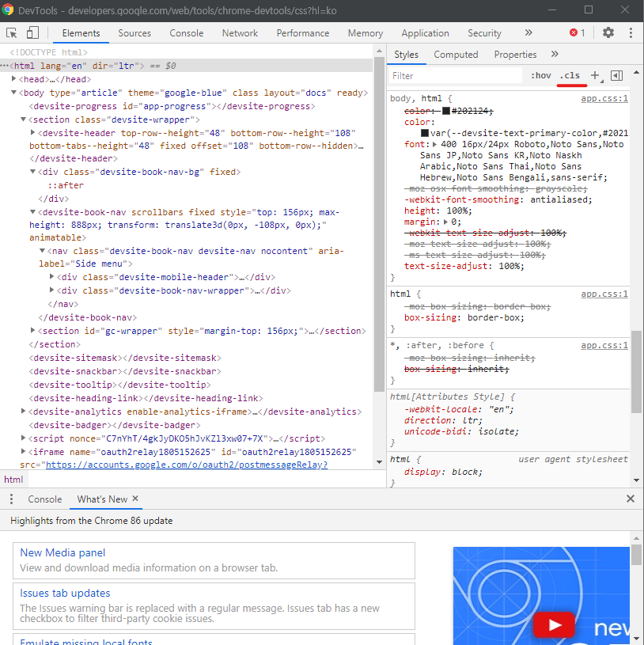This screenshot has width=644, height=645.
Task: Collapse the devsite-book-nav scrollbars node
Action: click(x=33, y=212)
